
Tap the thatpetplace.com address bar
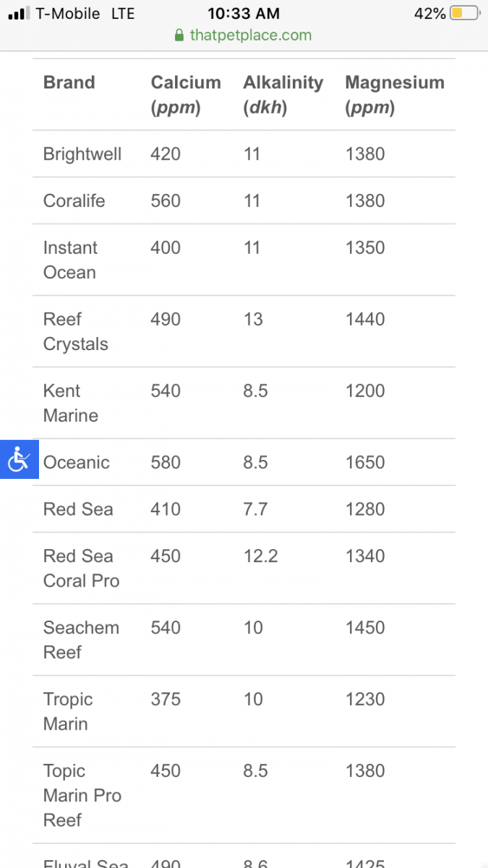click(244, 35)
